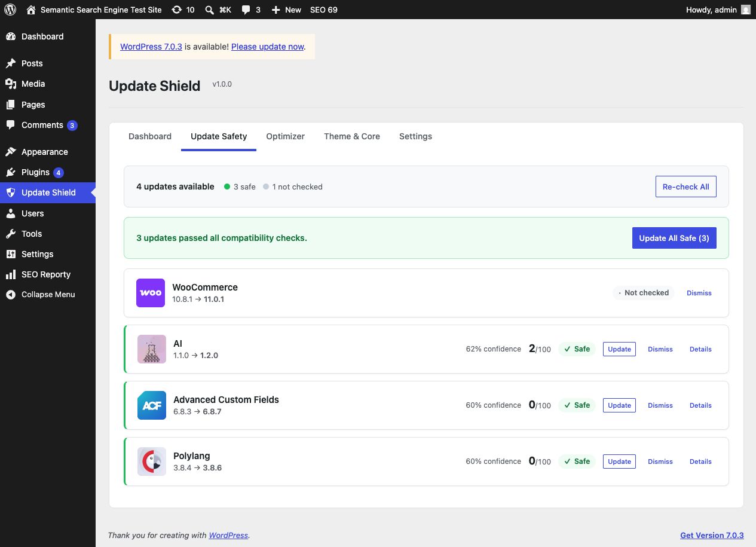
Task: Dismiss the AI plugin update
Action: [660, 349]
